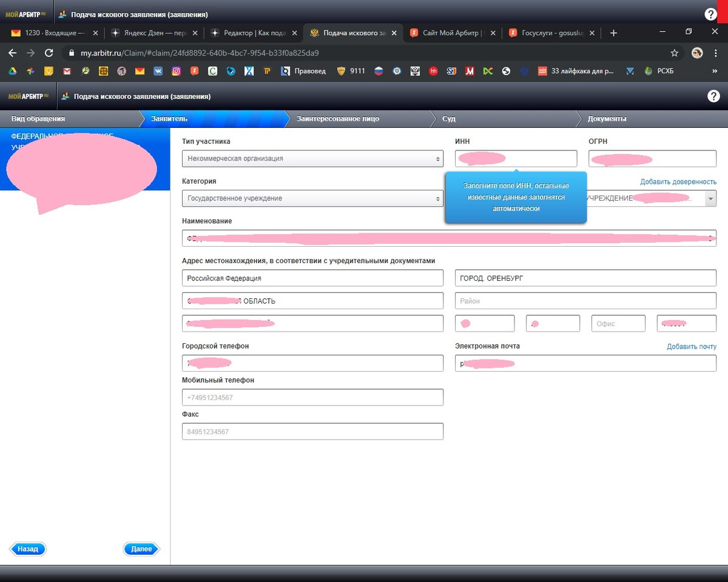Switch to the Сайт Мой Арбитр tab
The image size is (728, 582).
[452, 33]
